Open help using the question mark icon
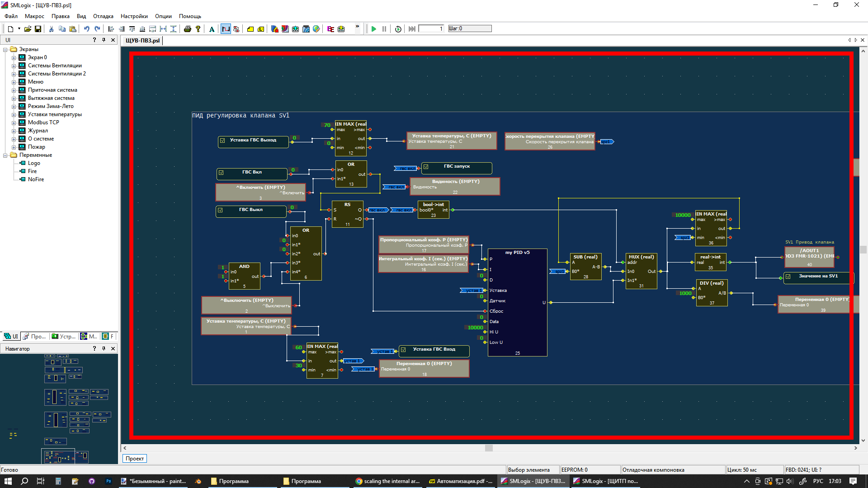This screenshot has height=488, width=868. (x=198, y=28)
